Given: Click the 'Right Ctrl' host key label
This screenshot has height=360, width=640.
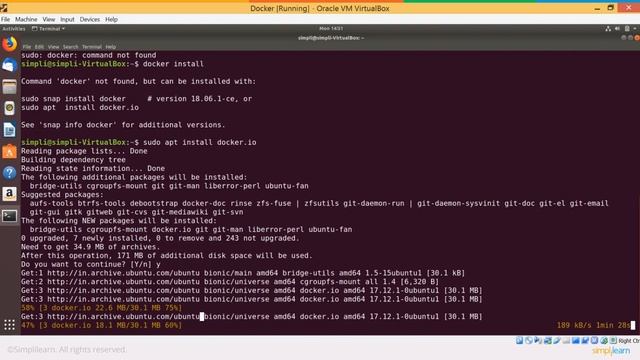Looking at the screenshot, I should 629,340.
